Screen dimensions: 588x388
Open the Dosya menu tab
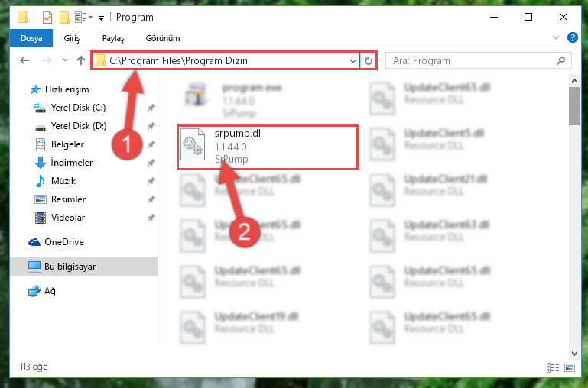[x=31, y=38]
